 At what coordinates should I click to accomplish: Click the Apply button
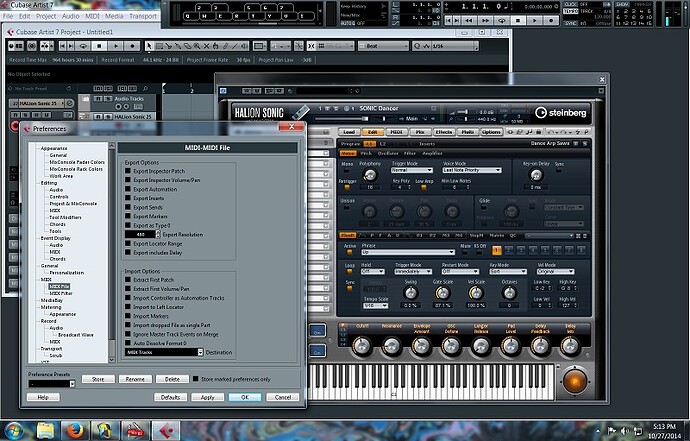pyautogui.click(x=207, y=397)
